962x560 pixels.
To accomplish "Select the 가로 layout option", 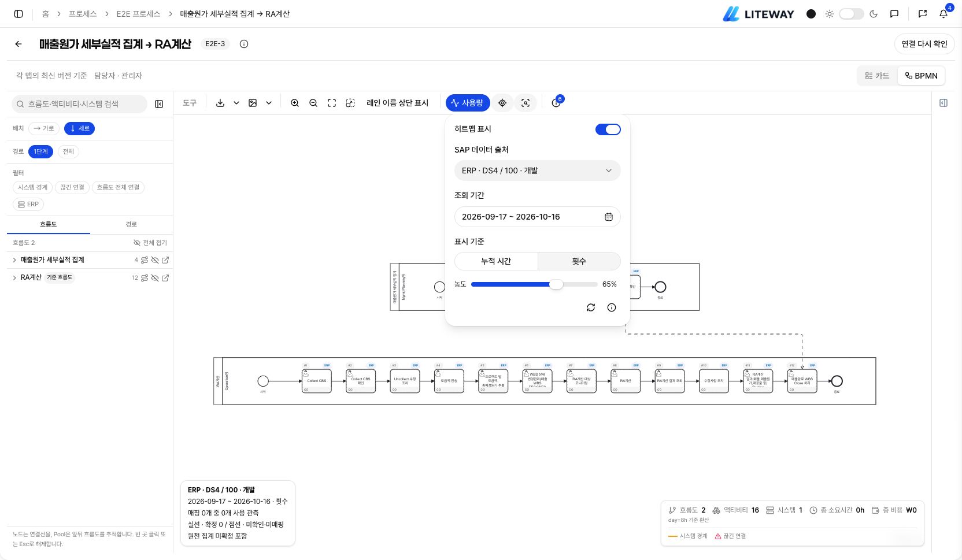I will (x=44, y=128).
